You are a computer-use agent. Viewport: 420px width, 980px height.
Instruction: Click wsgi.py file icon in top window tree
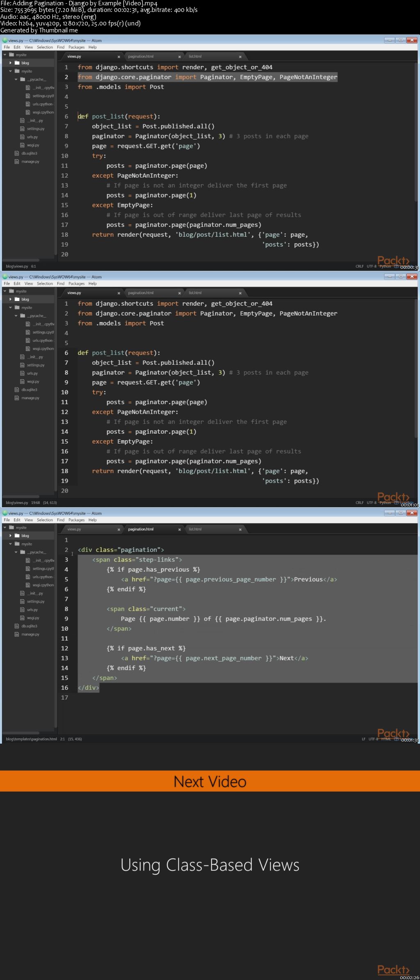[22, 145]
